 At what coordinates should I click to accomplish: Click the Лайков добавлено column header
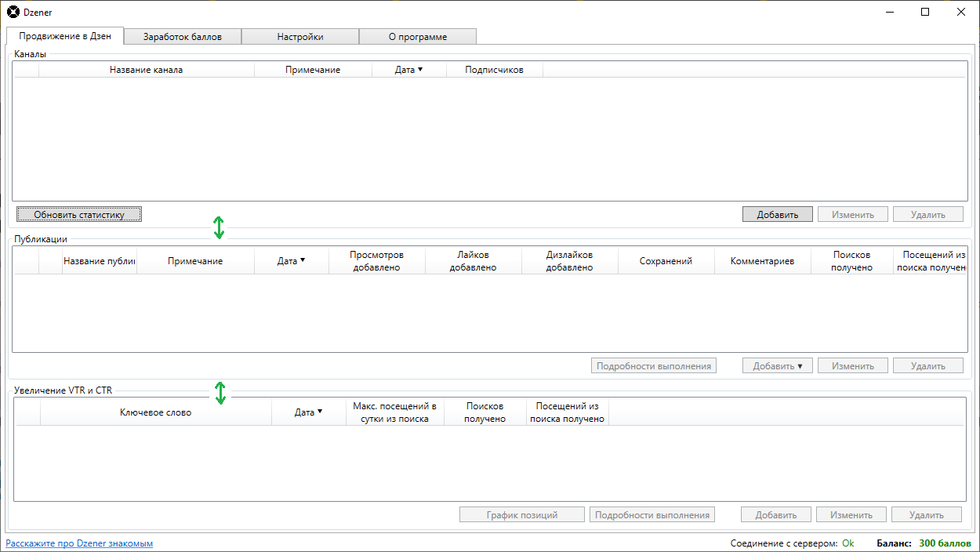click(x=474, y=261)
